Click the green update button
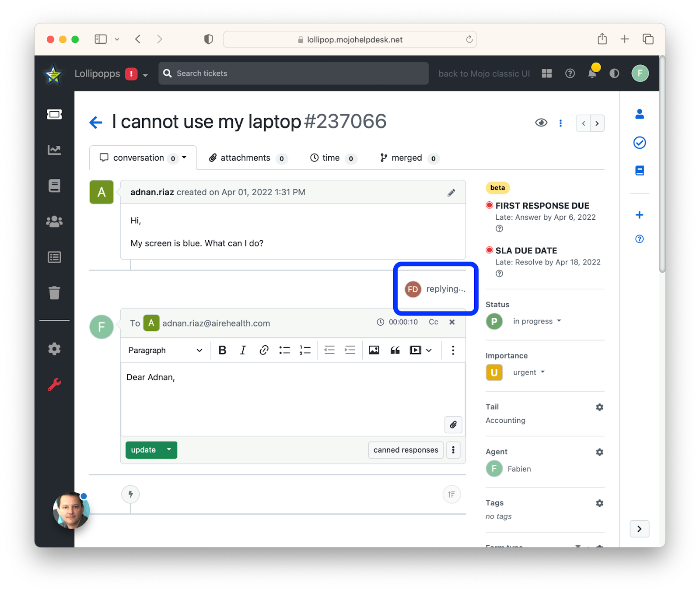The image size is (700, 593). point(143,450)
